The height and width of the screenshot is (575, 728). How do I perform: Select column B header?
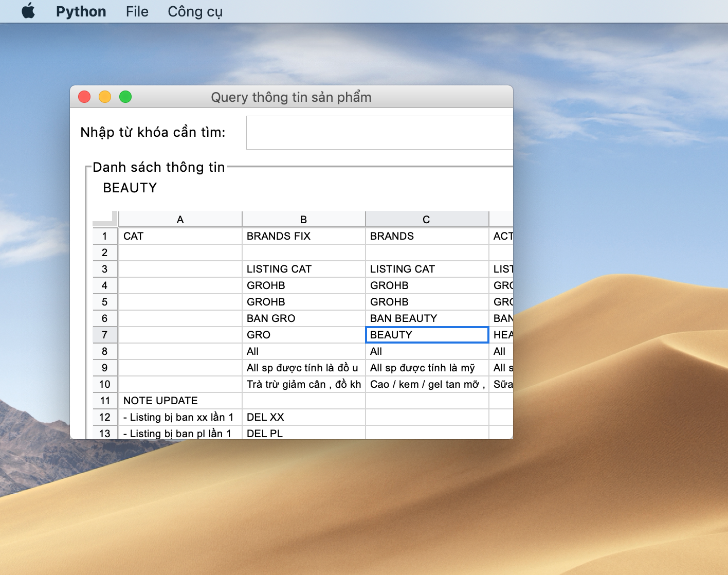(303, 219)
